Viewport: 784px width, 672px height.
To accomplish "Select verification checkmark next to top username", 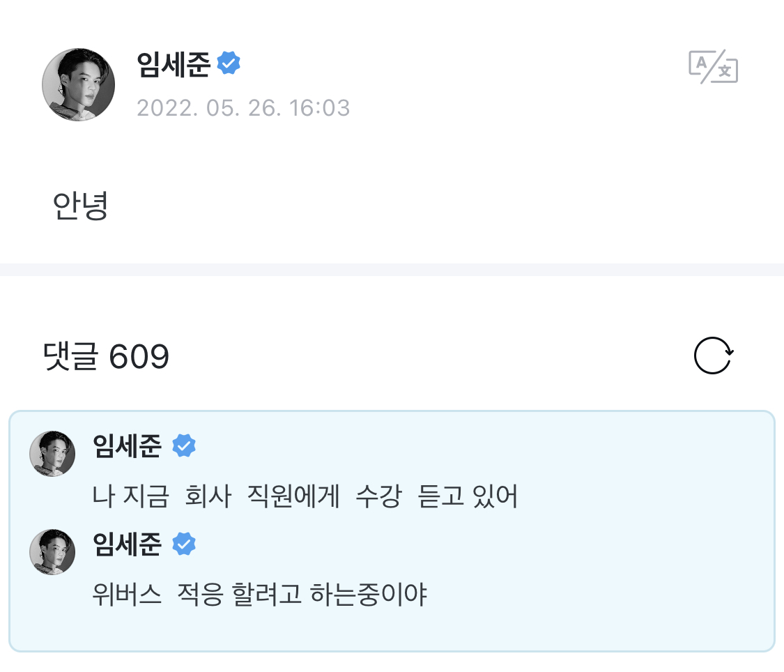I will click(x=229, y=62).
